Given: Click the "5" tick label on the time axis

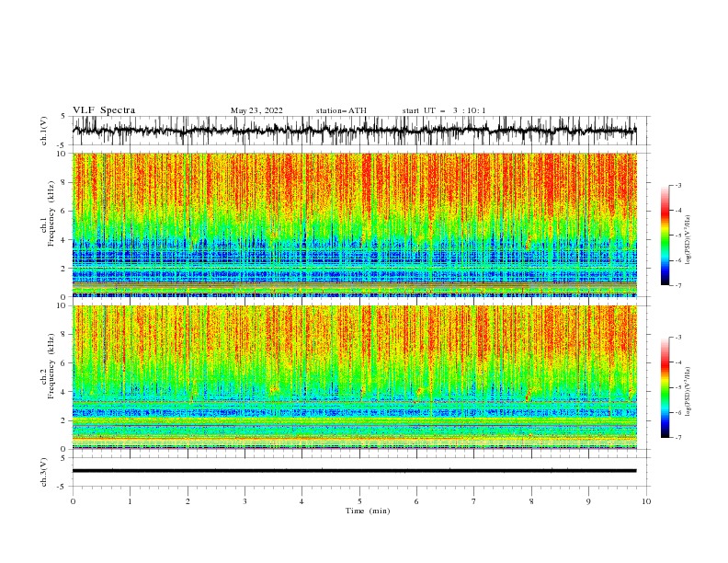Looking at the screenshot, I should tap(359, 501).
